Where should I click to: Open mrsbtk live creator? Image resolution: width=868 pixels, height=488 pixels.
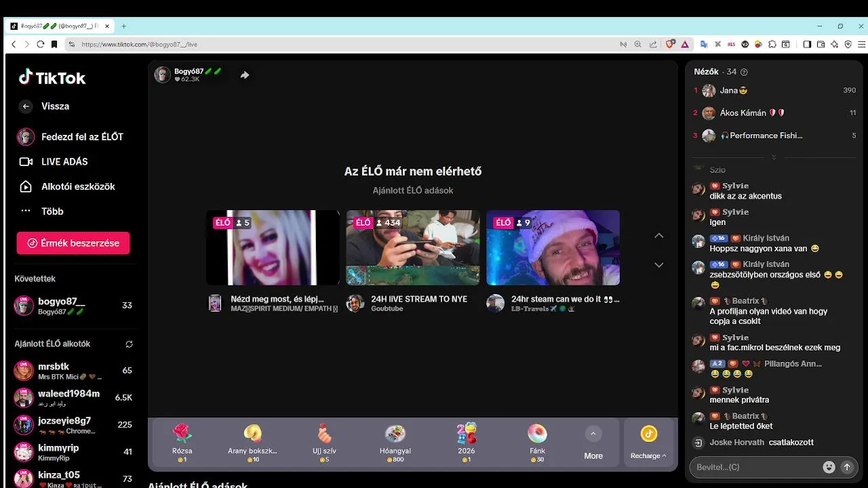pyautogui.click(x=73, y=371)
